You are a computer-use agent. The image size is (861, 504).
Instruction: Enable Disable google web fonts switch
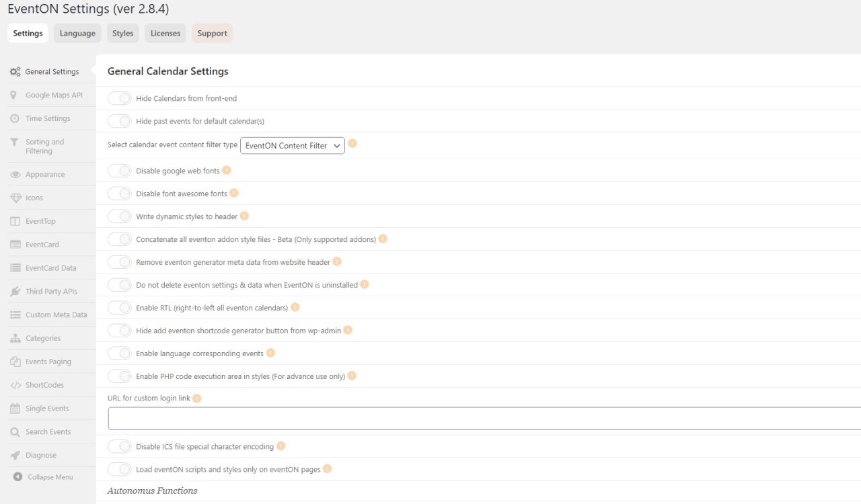[x=119, y=171]
